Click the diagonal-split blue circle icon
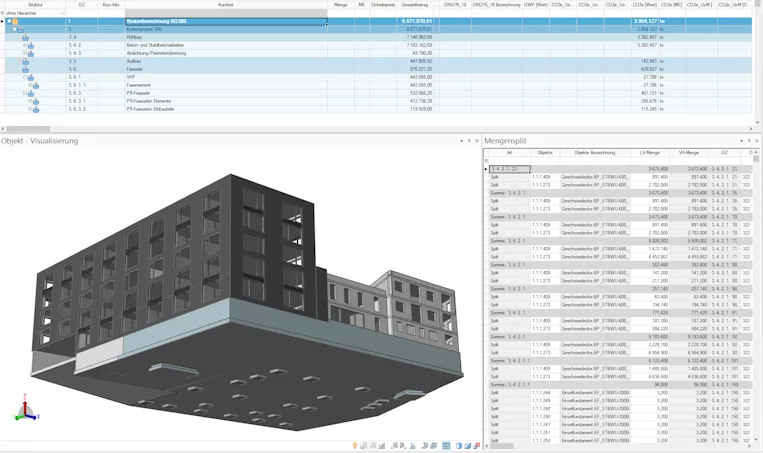The width and height of the screenshot is (763, 453). pyautogui.click(x=468, y=446)
